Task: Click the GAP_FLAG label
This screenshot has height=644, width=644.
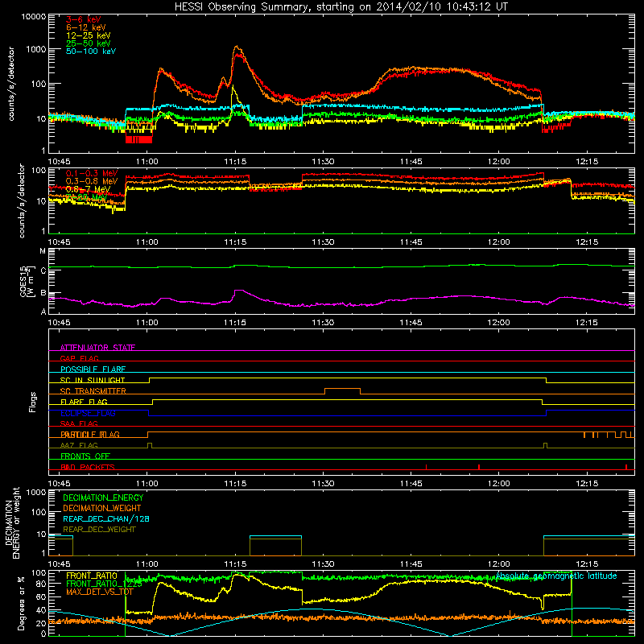Action: (x=79, y=358)
